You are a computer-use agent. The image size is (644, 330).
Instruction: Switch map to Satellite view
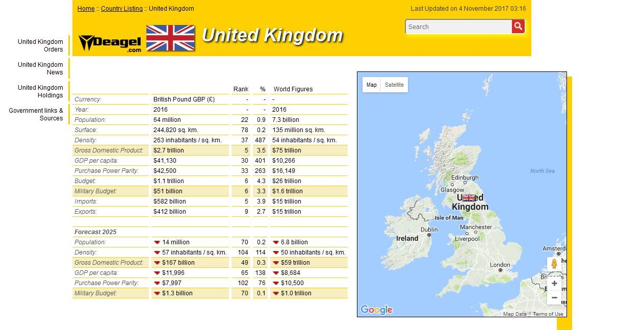pyautogui.click(x=394, y=85)
